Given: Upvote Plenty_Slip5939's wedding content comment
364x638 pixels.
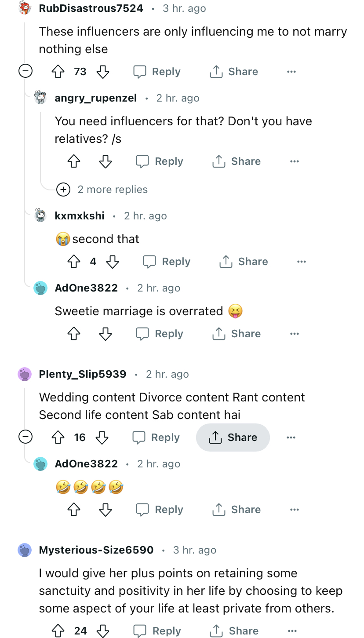Looking at the screenshot, I should pos(58,437).
